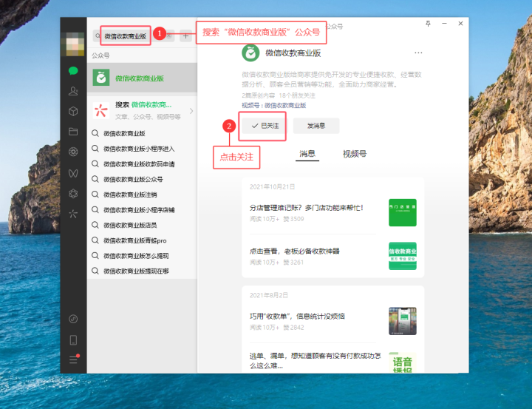Open the 视频号: 微信收款商业版 link
This screenshot has width=532, height=409.
[274, 105]
